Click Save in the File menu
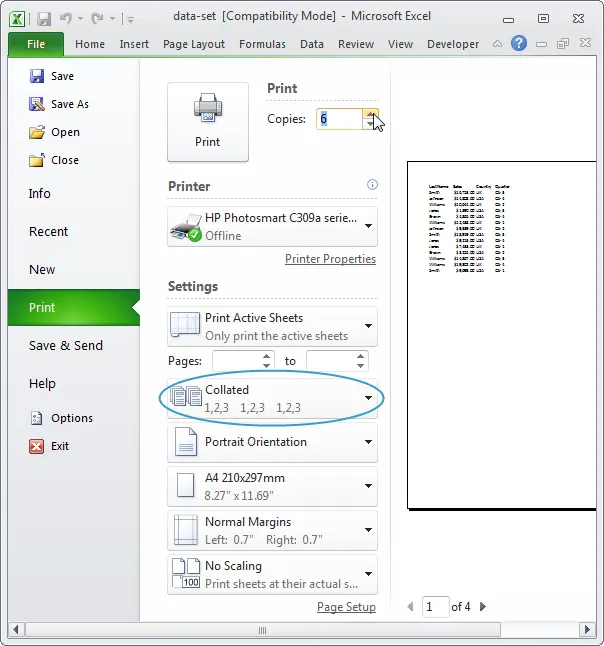The image size is (604, 646). 52,76
